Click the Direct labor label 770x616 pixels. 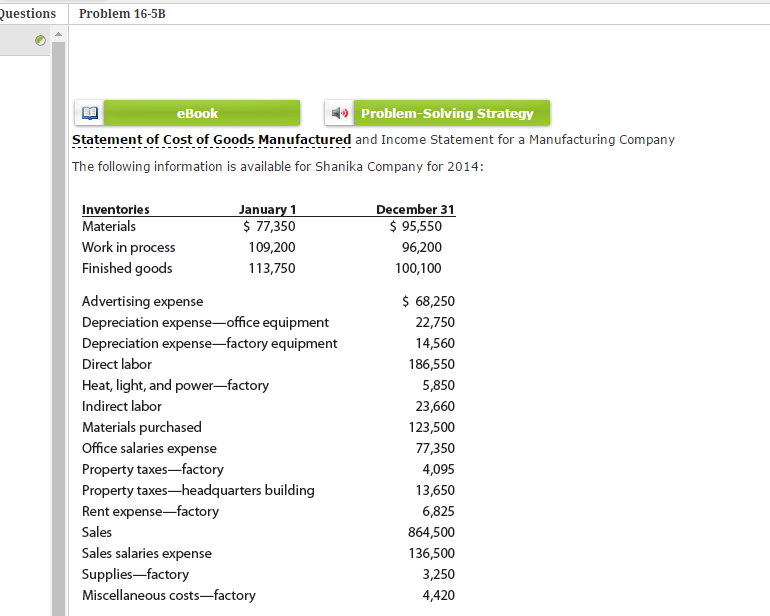[x=117, y=364]
